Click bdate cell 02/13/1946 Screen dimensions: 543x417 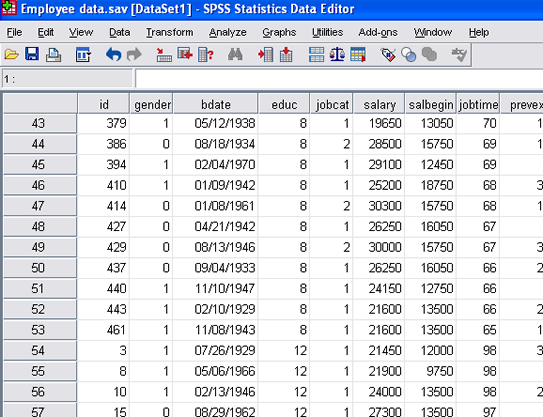point(215,392)
